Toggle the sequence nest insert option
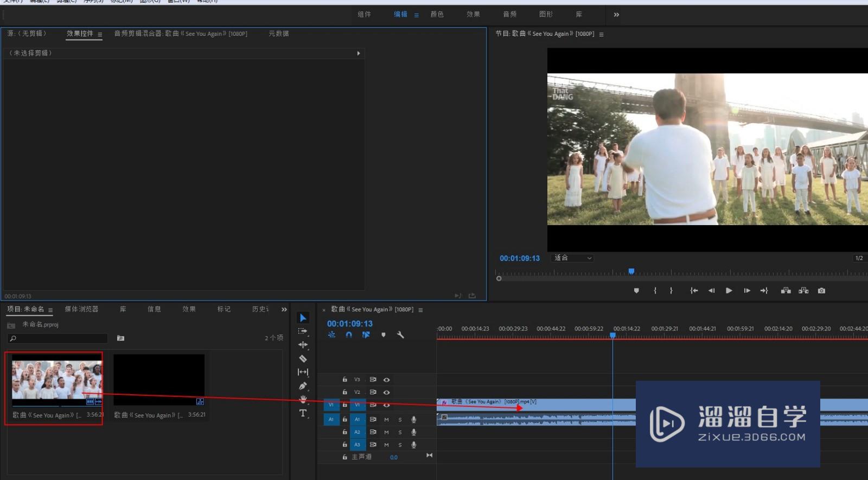 (331, 335)
